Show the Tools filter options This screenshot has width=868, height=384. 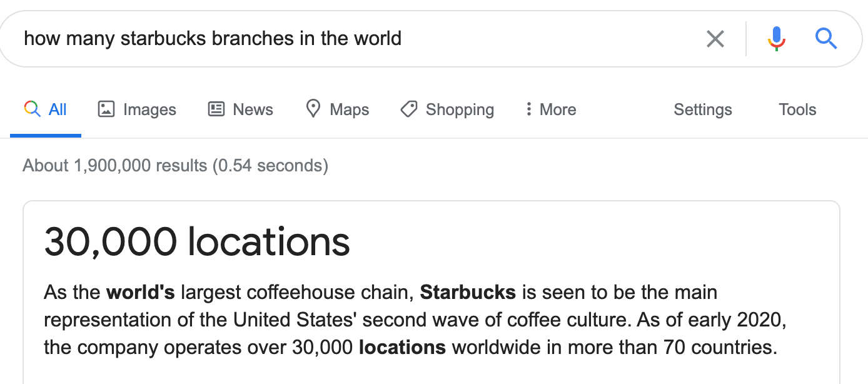[797, 109]
